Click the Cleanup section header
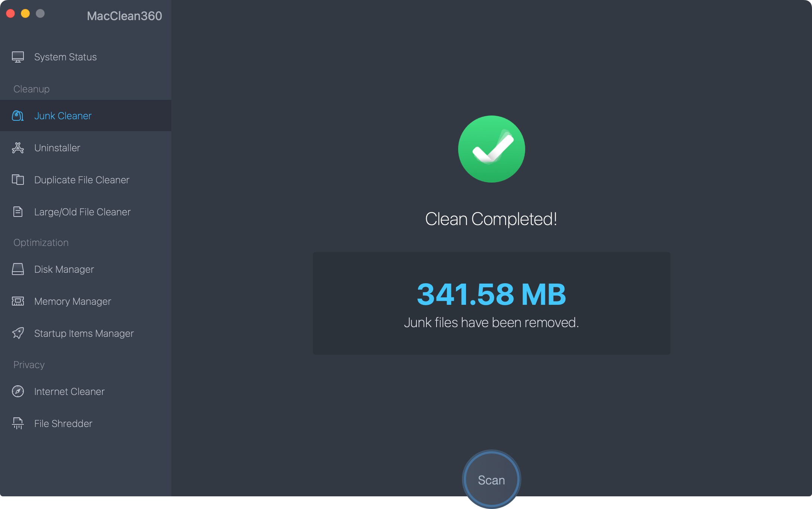This screenshot has width=812, height=509. [31, 89]
